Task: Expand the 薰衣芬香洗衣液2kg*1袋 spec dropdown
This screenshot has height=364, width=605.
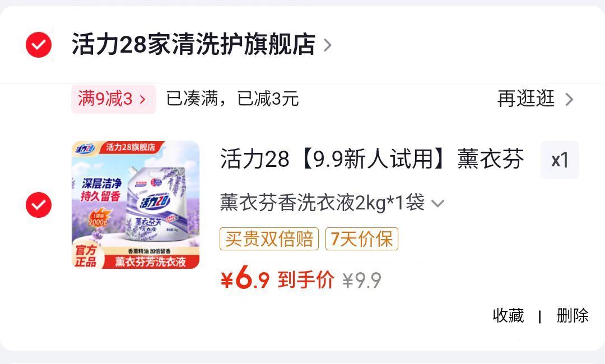Action: point(332,203)
